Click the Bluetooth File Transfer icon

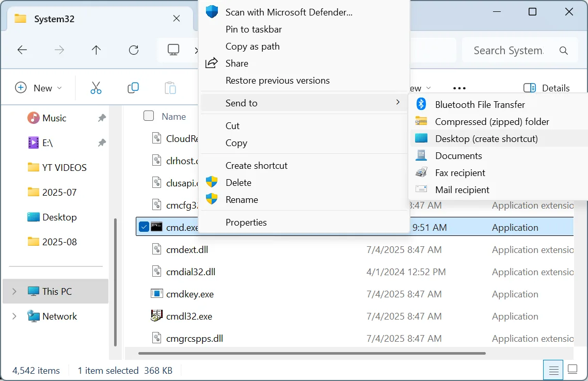pyautogui.click(x=421, y=104)
